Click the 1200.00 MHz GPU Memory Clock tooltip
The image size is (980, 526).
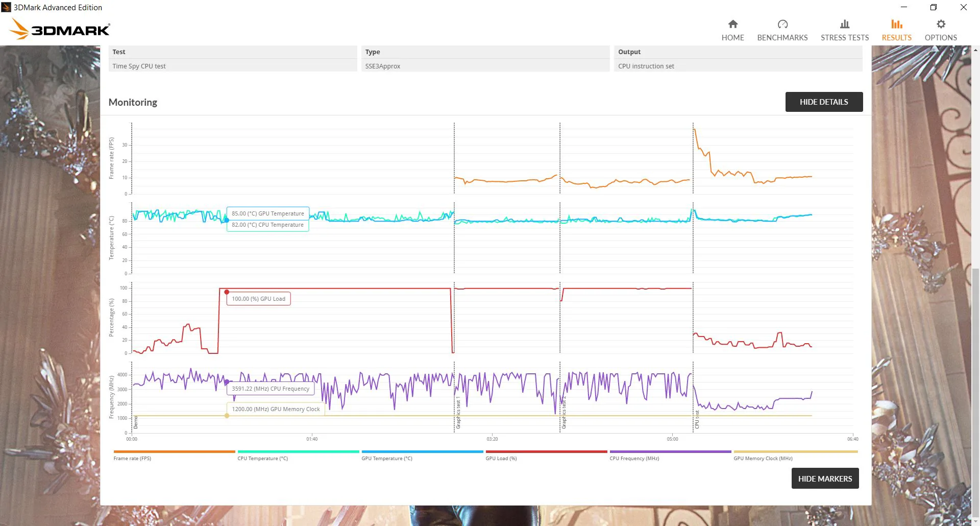276,409
